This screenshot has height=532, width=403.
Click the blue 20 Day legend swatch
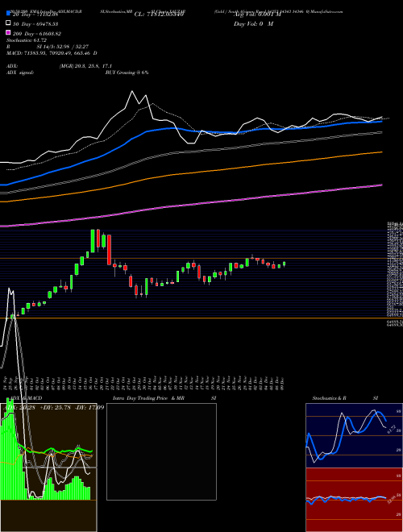8,14
